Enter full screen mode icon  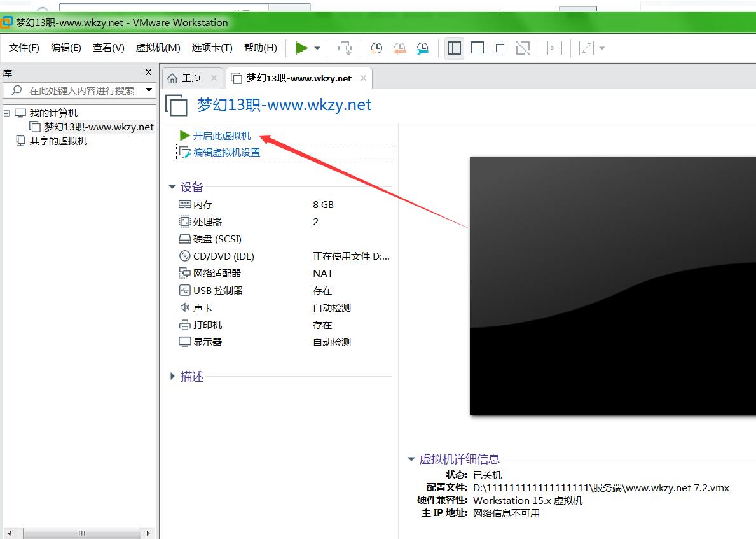pos(500,48)
